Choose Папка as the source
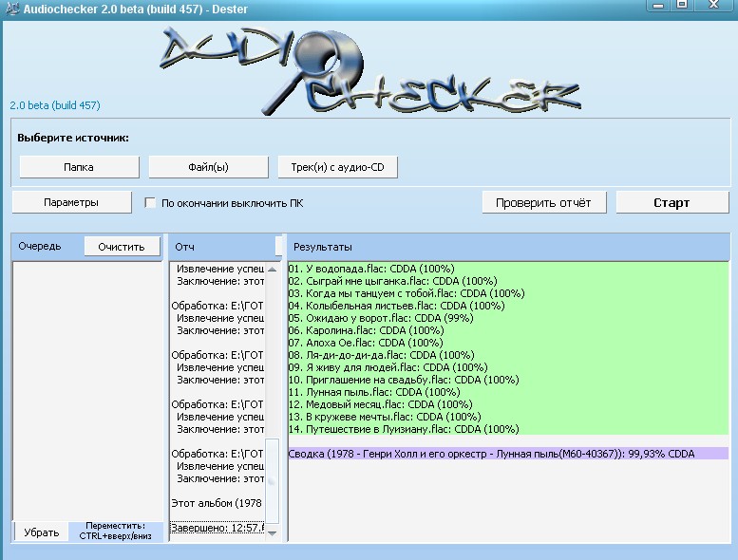 pos(78,167)
